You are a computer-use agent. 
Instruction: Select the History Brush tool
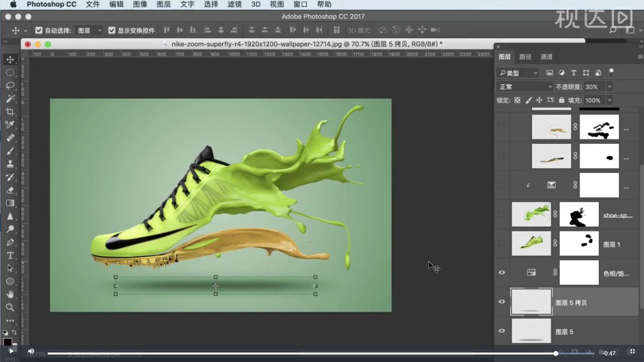[x=10, y=177]
